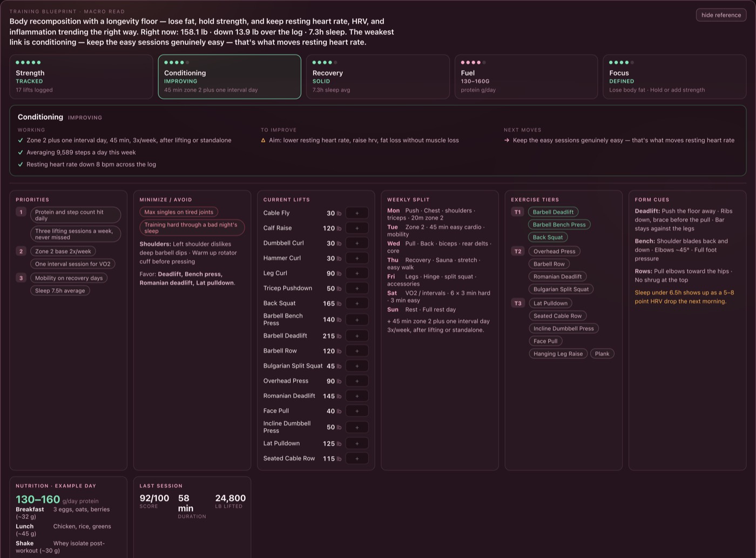Click the plus button for Back Squat
This screenshot has width=756, height=558.
coord(357,303)
